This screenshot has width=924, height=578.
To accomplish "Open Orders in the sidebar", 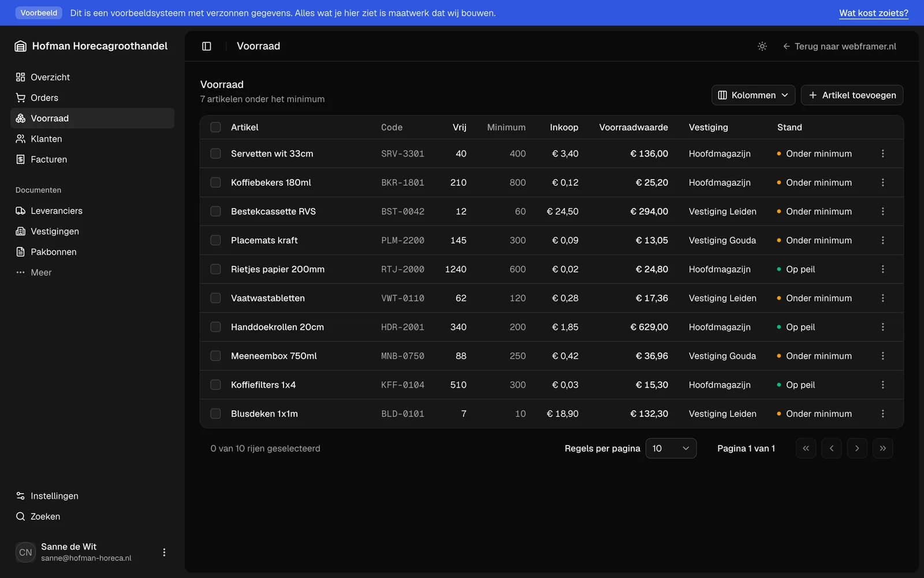I will coord(92,98).
